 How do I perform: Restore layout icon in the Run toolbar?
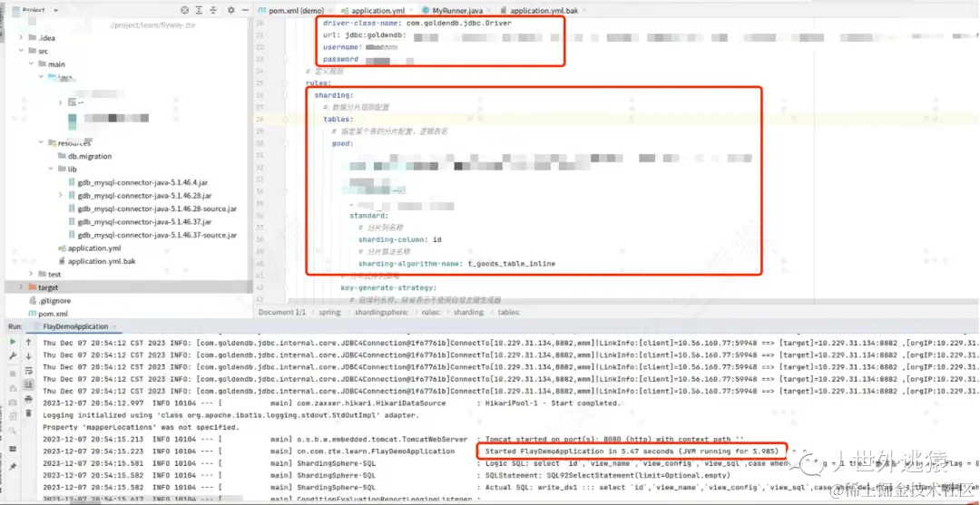click(x=13, y=448)
